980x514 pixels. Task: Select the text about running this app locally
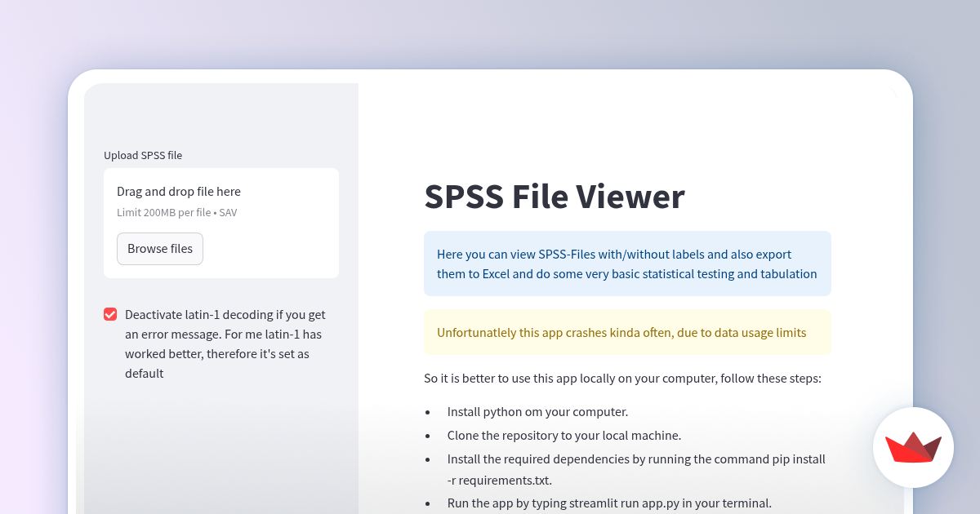[x=621, y=378]
